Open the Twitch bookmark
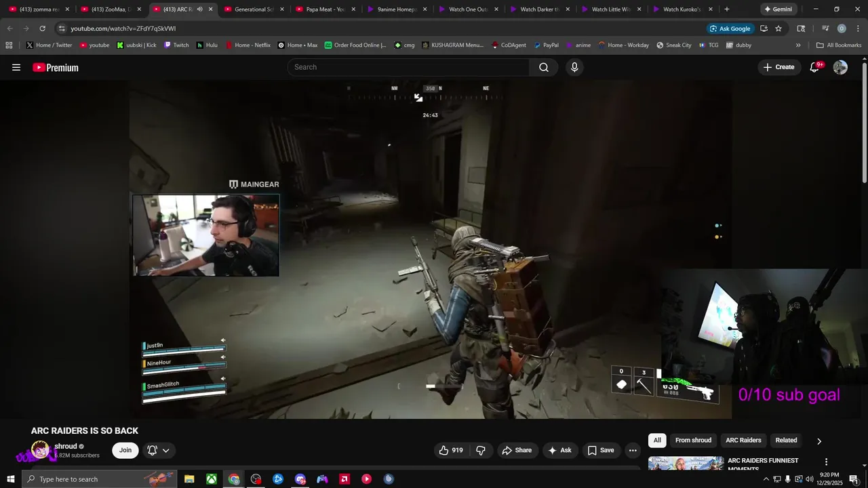Screen dimensions: 868x488 pos(176,45)
